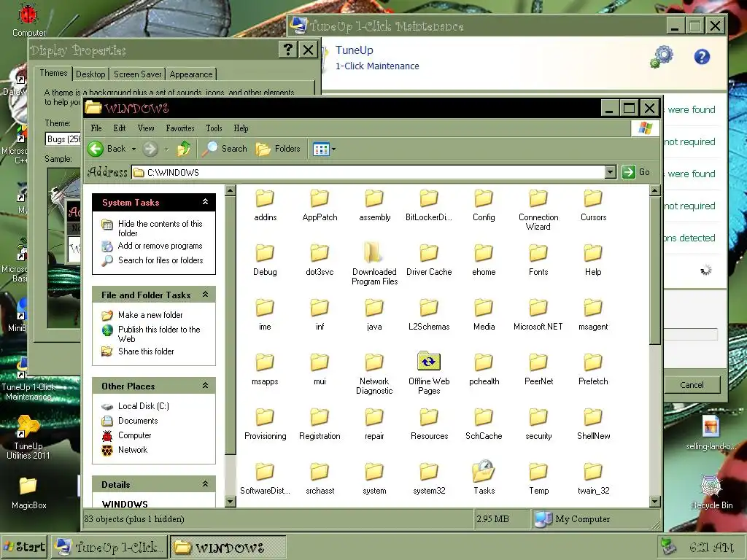This screenshot has width=747, height=560.
Task: Open Network in Other Places
Action: click(x=133, y=449)
